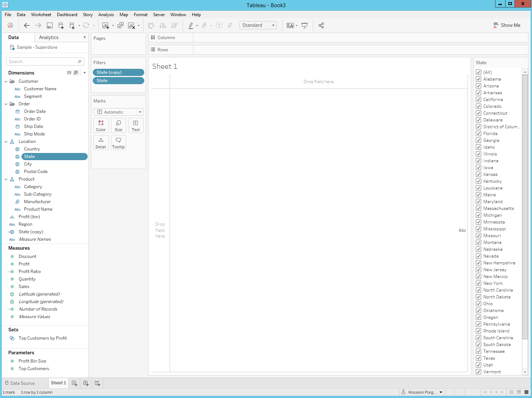Click the State filter scrollbar down arrow

pyautogui.click(x=525, y=372)
